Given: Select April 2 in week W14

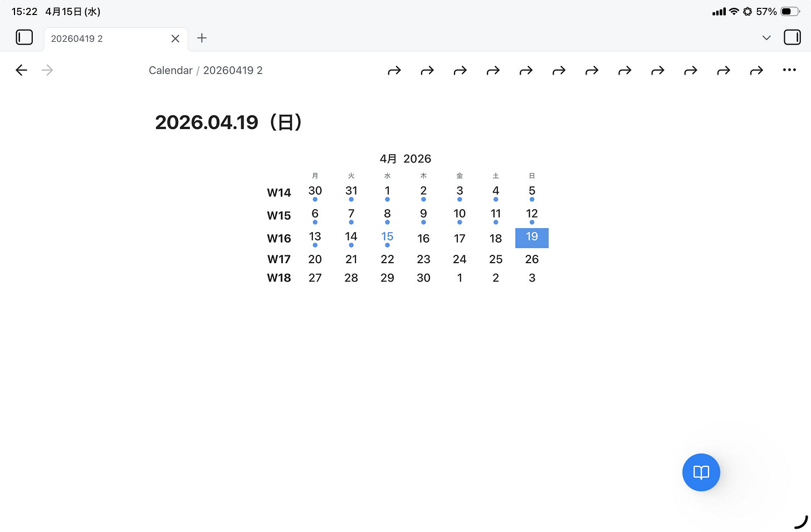Looking at the screenshot, I should pos(423,193).
